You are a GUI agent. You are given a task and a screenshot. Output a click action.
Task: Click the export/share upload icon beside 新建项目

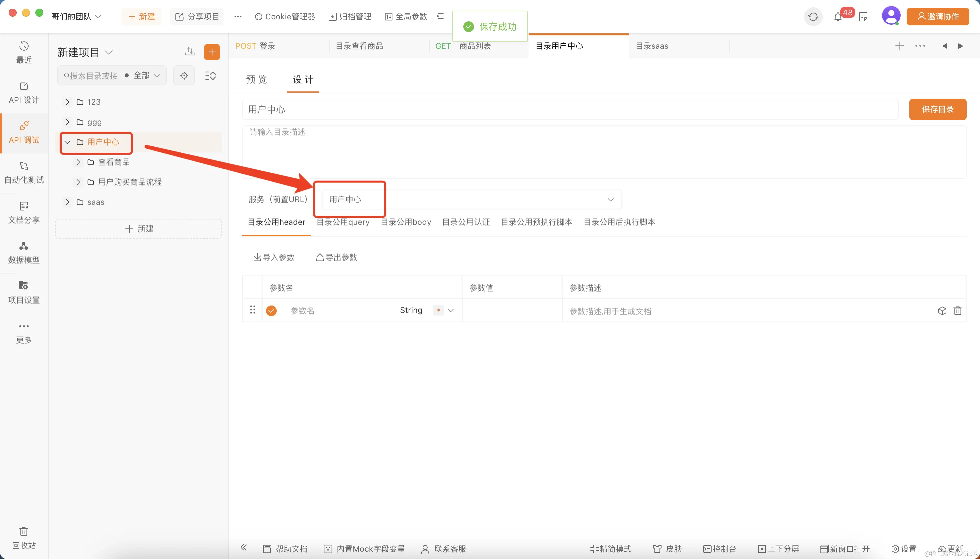[x=190, y=51]
